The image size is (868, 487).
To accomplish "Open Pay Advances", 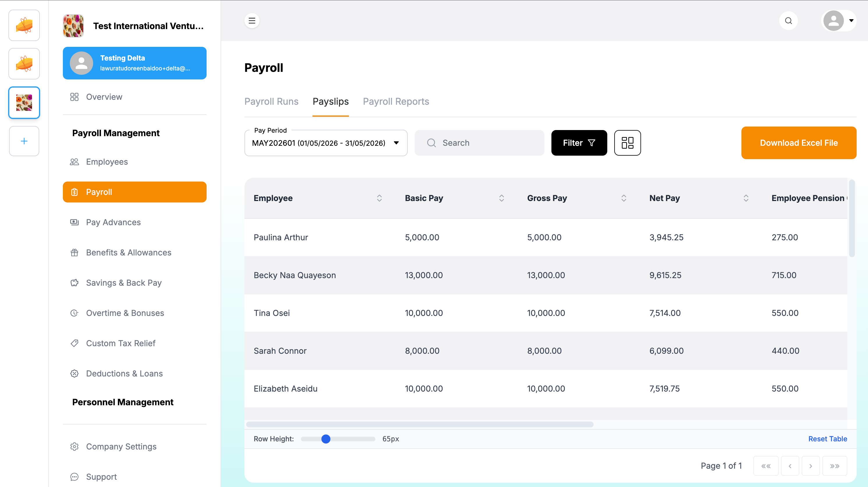I will click(x=134, y=222).
